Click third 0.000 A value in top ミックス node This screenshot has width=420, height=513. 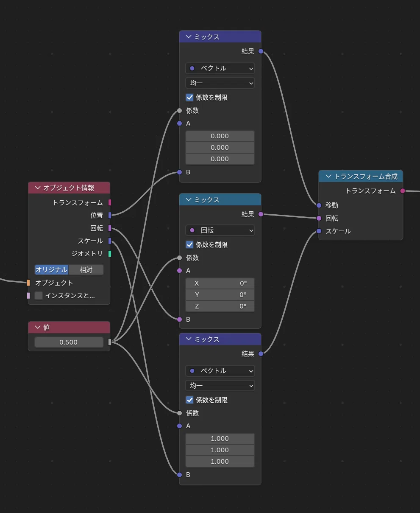click(220, 159)
